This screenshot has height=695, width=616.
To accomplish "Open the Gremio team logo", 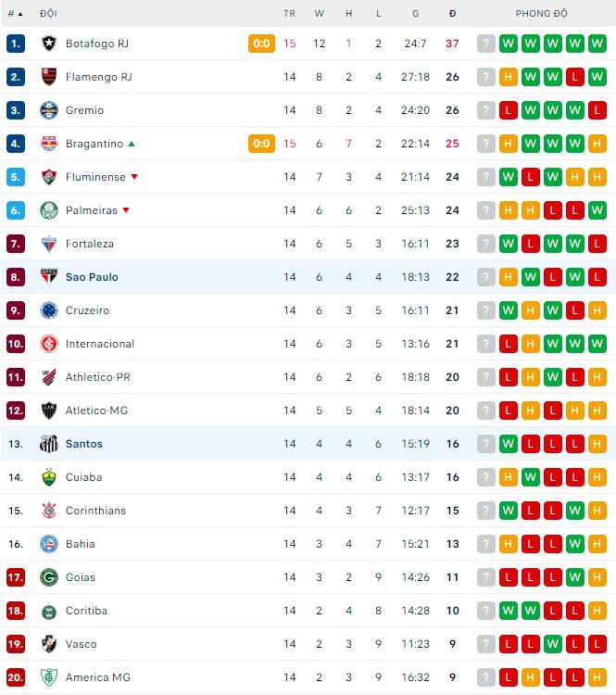I will (49, 110).
